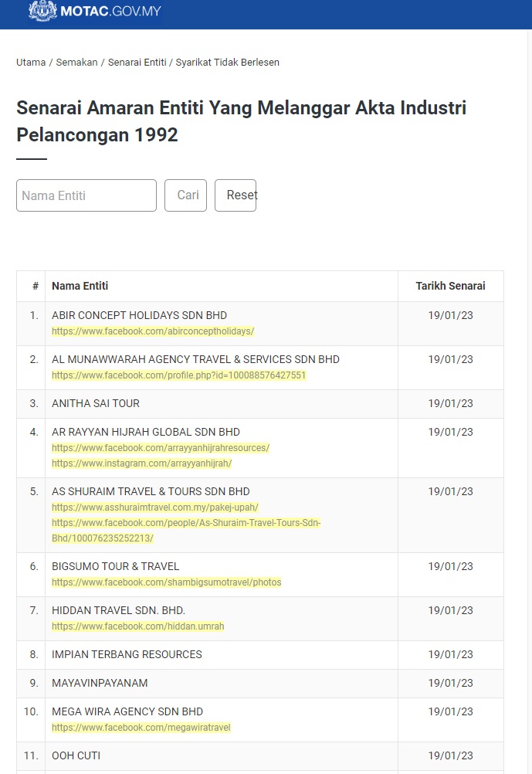532x774 pixels.
Task: Navigate to Senarai Entiti breadcrumb
Action: pyautogui.click(x=137, y=62)
